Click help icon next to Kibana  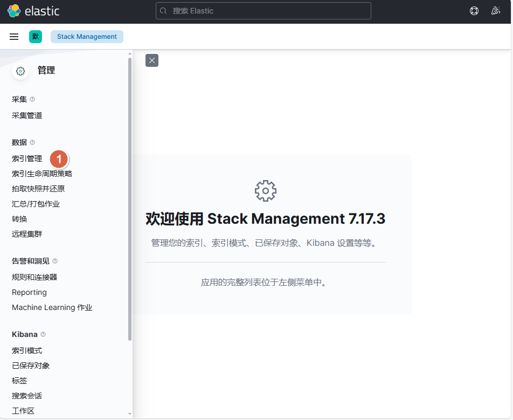pos(43,334)
